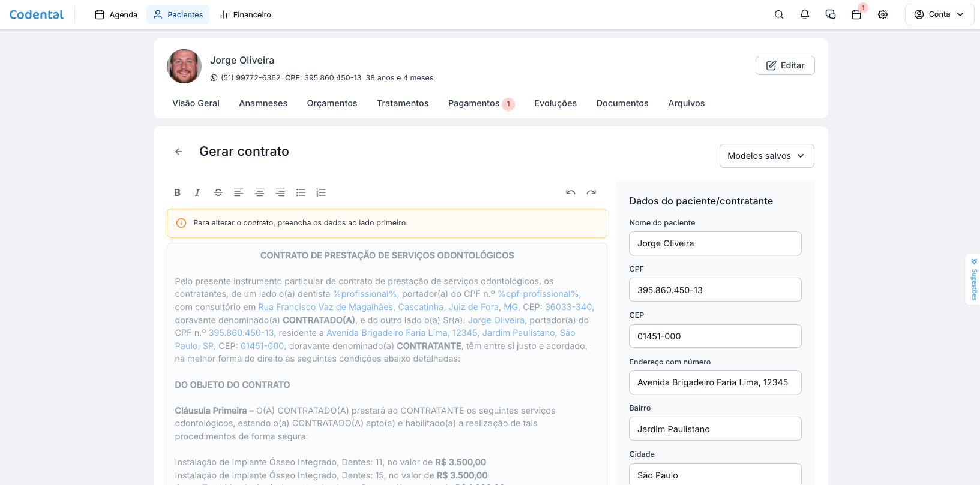The width and height of the screenshot is (980, 485).
Task: Switch to the Orçamentos tab
Action: click(x=332, y=103)
